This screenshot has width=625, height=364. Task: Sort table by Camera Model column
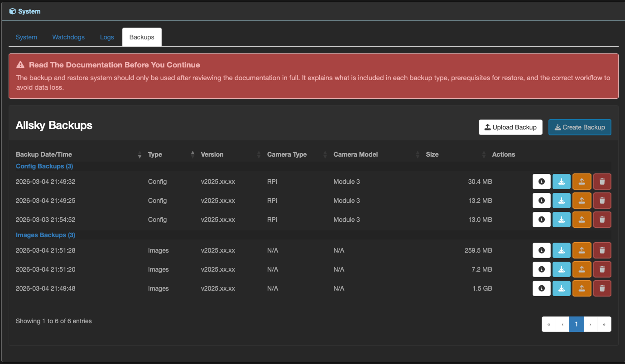pyautogui.click(x=356, y=154)
